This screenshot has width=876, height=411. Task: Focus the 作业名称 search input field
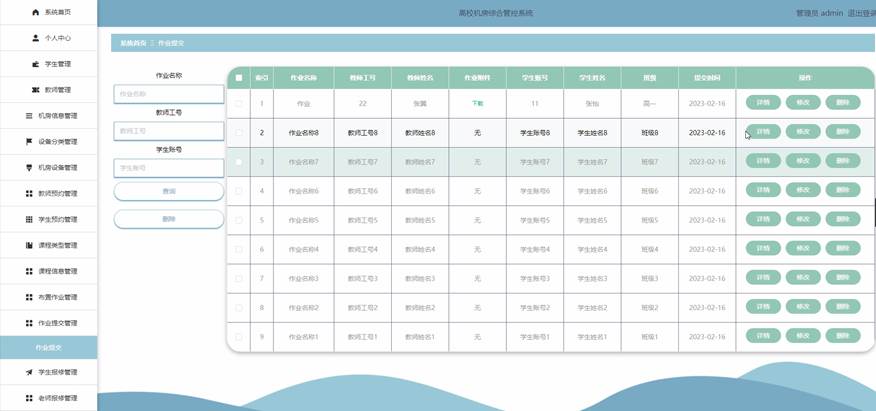(169, 94)
